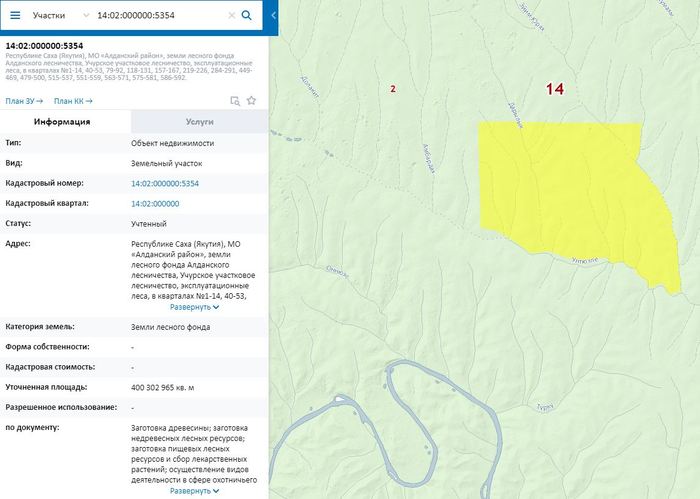Click the magnifier search icon
Image resolution: width=700 pixels, height=499 pixels.
[247, 16]
